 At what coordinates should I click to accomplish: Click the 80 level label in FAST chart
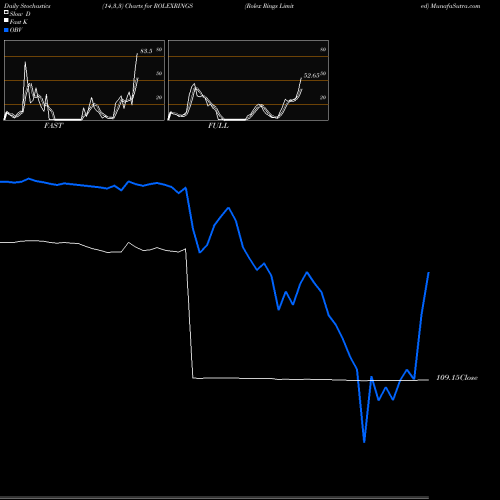point(159,50)
